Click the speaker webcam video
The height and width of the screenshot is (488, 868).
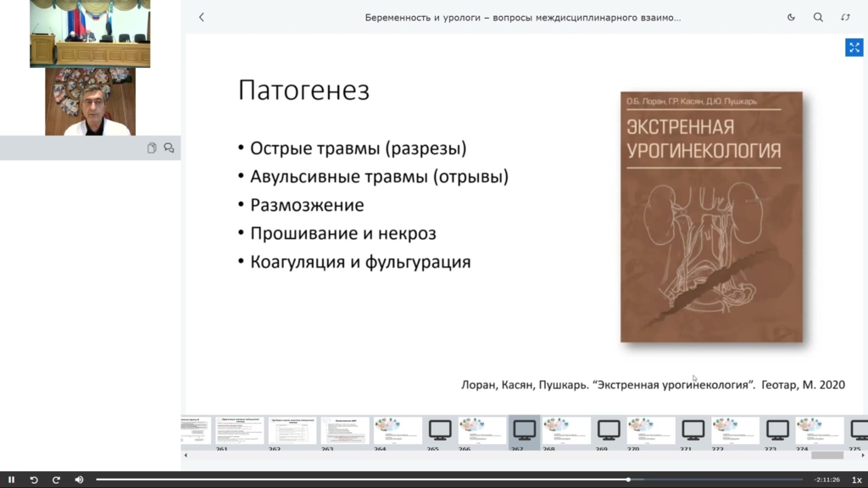click(x=90, y=102)
